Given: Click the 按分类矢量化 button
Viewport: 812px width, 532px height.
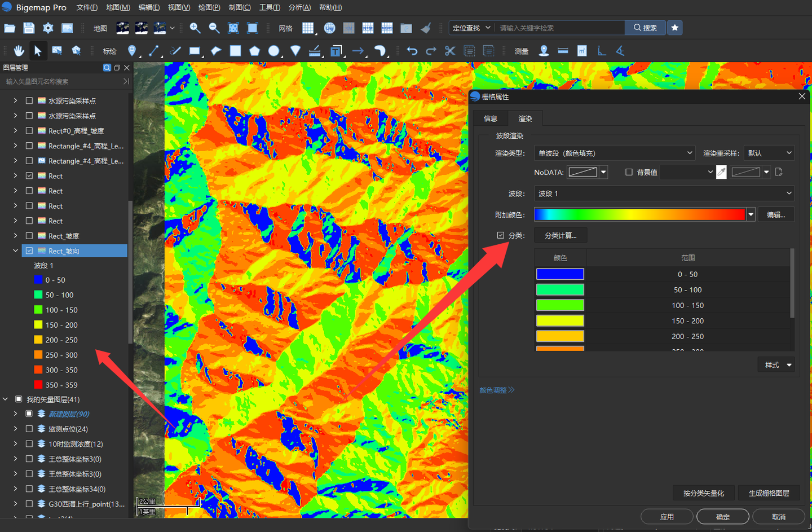Looking at the screenshot, I should pyautogui.click(x=704, y=493).
